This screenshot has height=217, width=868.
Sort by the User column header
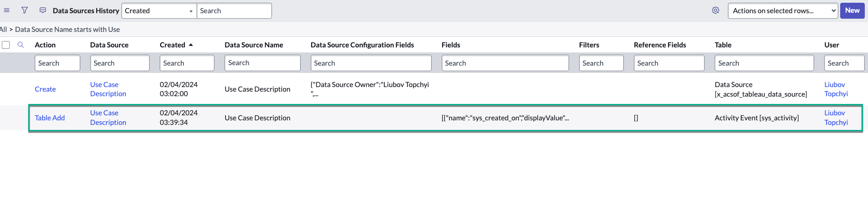[x=831, y=45]
